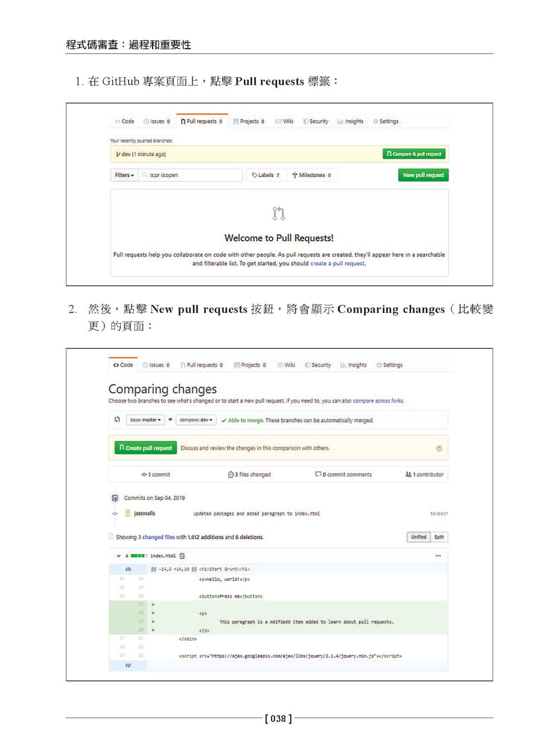
Task: Open the three-dot menu for index.html
Action: (x=438, y=555)
